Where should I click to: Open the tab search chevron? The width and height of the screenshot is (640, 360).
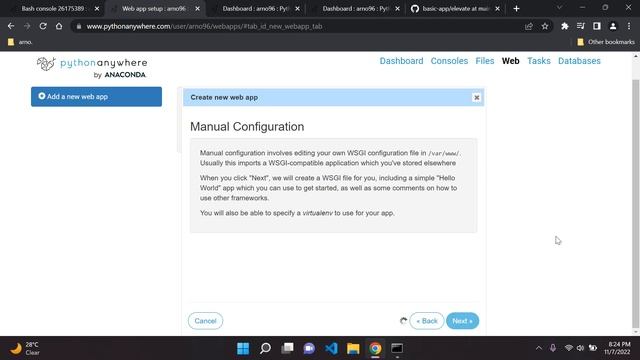[559, 8]
